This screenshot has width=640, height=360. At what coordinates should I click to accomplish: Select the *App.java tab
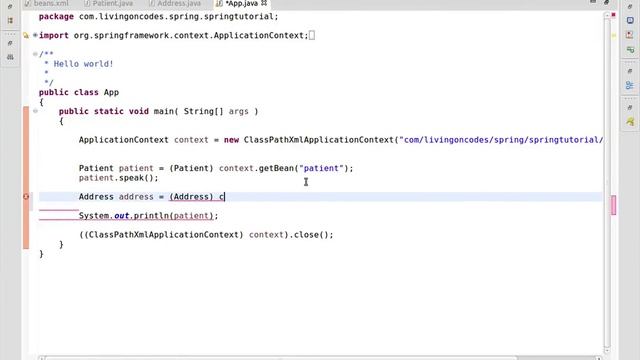(242, 4)
